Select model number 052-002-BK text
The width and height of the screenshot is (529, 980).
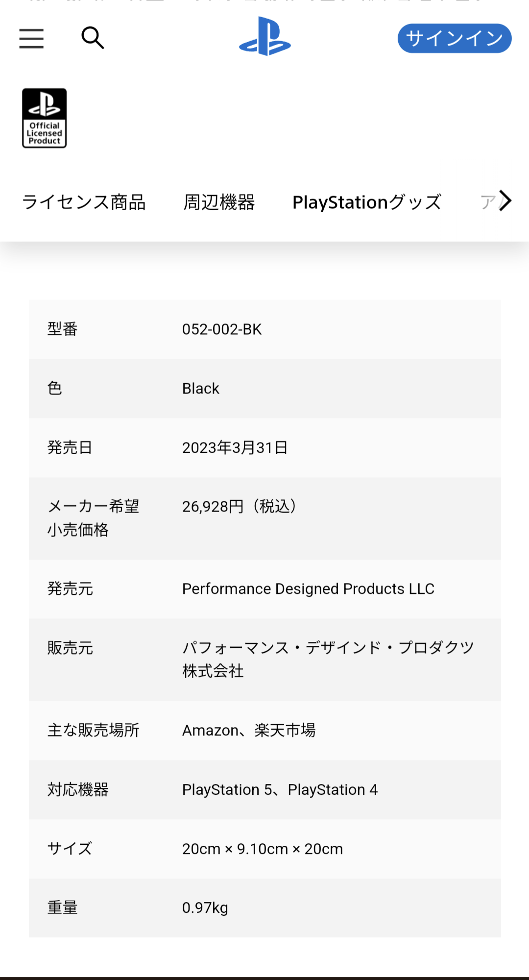pos(222,329)
